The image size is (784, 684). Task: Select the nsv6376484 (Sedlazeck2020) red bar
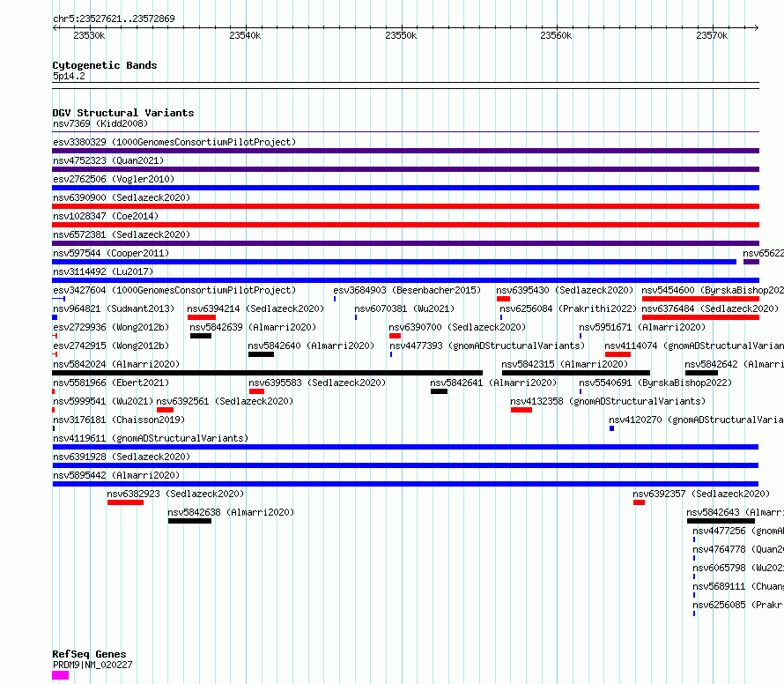pos(700,317)
